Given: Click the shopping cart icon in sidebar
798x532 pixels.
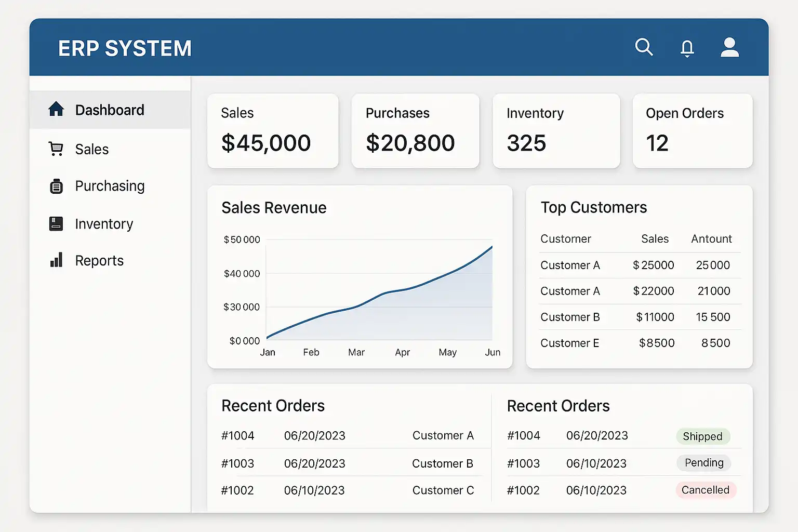Looking at the screenshot, I should (56, 149).
